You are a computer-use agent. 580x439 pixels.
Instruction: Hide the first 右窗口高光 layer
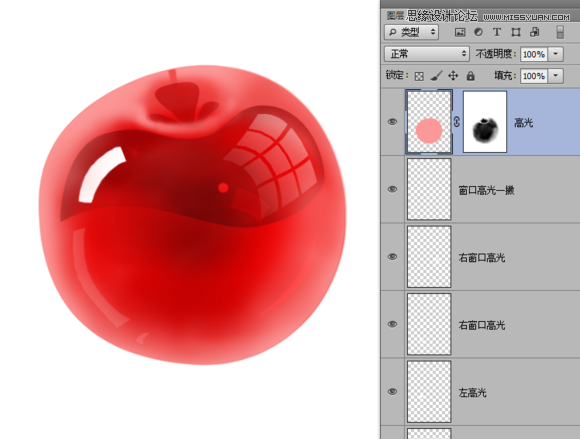(392, 257)
